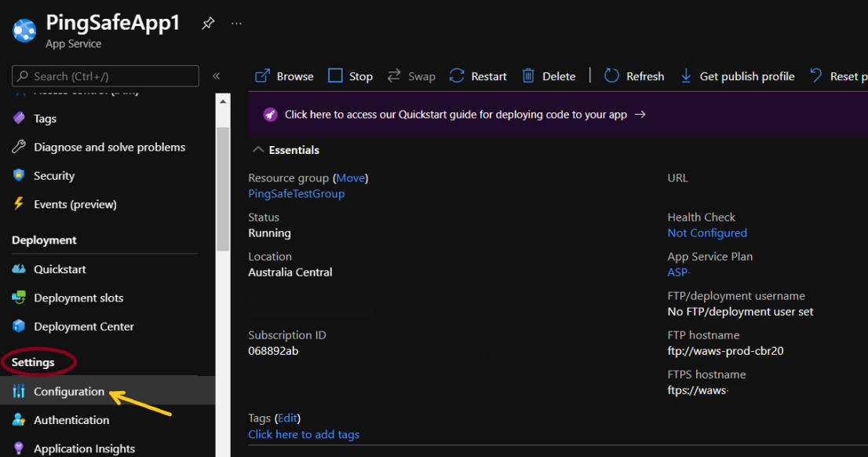868x457 pixels.
Task: Open Configuration settings
Action: [x=68, y=392]
